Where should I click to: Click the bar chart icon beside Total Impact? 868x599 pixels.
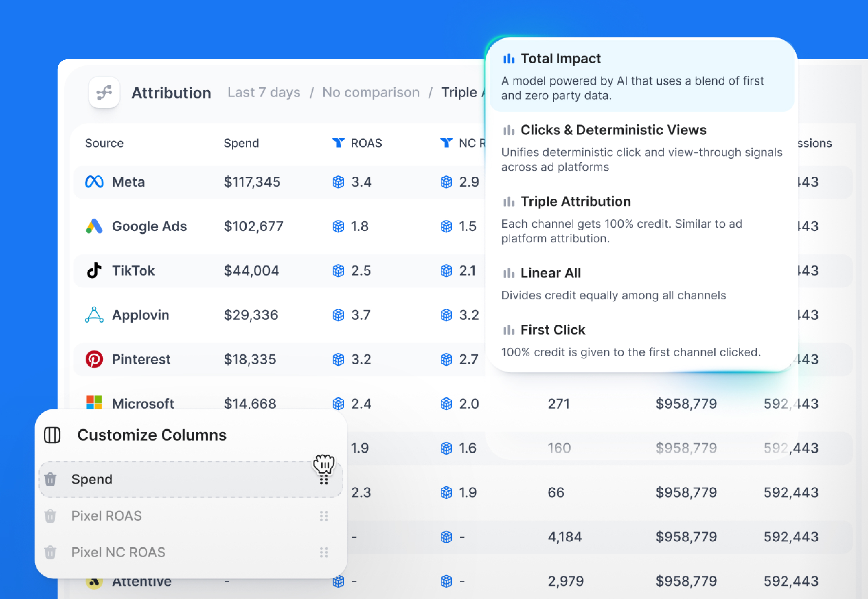click(509, 58)
